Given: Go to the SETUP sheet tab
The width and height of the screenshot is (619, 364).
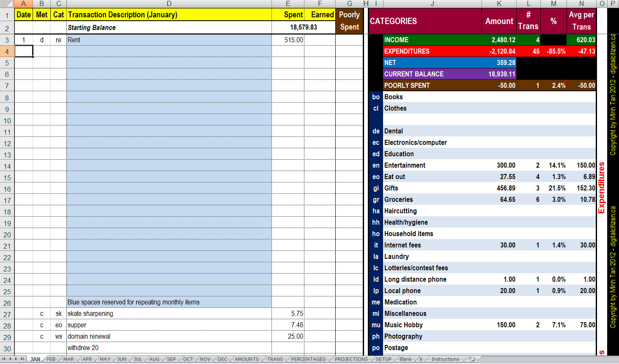Looking at the screenshot, I should [383, 359].
